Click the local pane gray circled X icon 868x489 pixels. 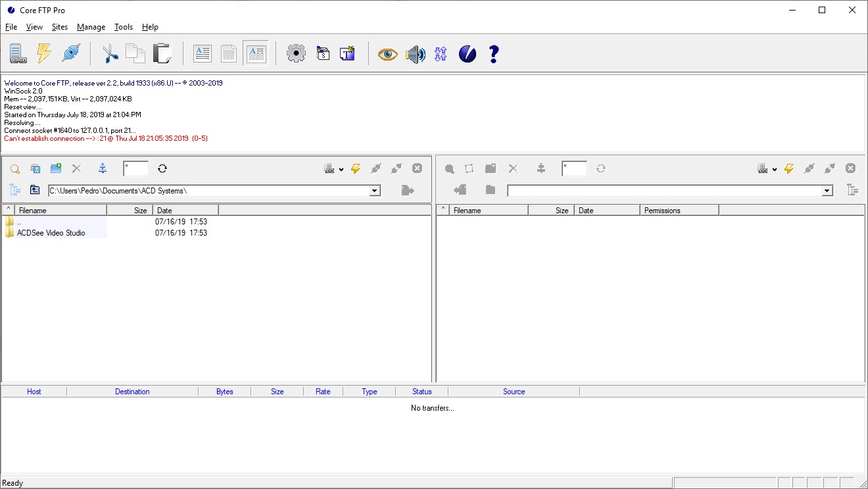pyautogui.click(x=417, y=168)
